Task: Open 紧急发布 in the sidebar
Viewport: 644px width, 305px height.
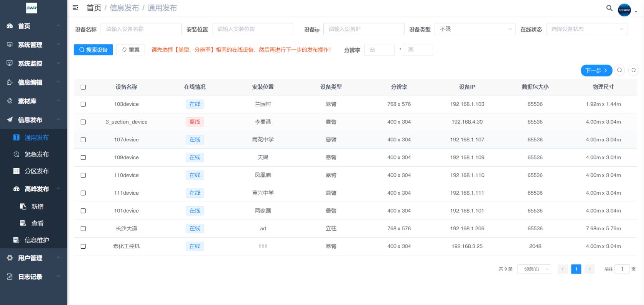Action: (36, 154)
